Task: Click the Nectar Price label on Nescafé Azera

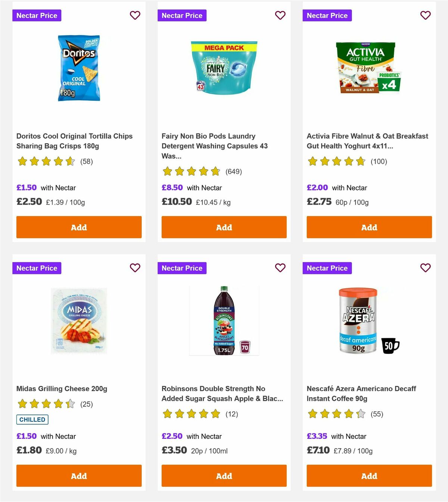Action: point(327,268)
